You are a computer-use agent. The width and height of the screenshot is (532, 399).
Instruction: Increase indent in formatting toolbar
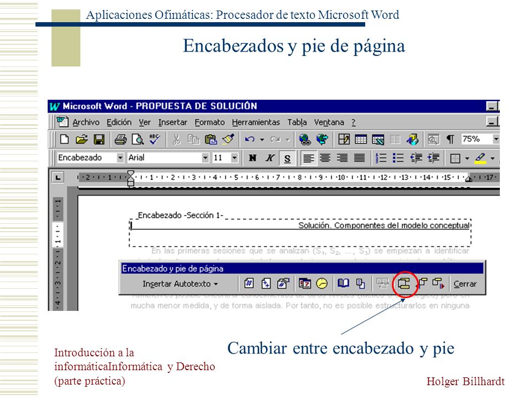point(433,158)
